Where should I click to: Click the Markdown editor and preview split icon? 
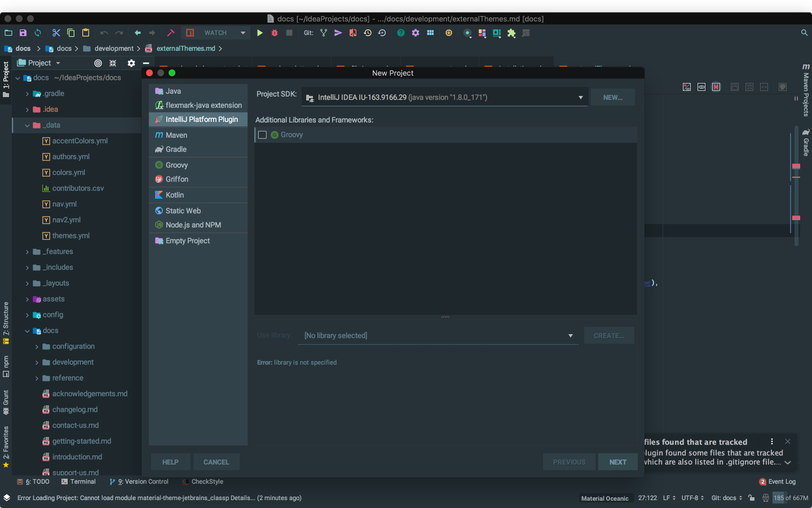[x=687, y=87]
